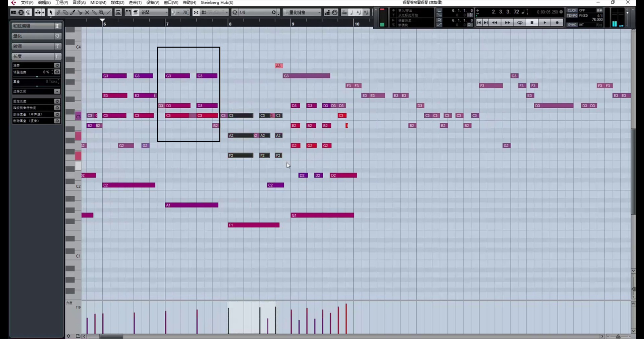Select the Object Selection arrow tool
This screenshot has height=339, width=644.
[x=51, y=12]
